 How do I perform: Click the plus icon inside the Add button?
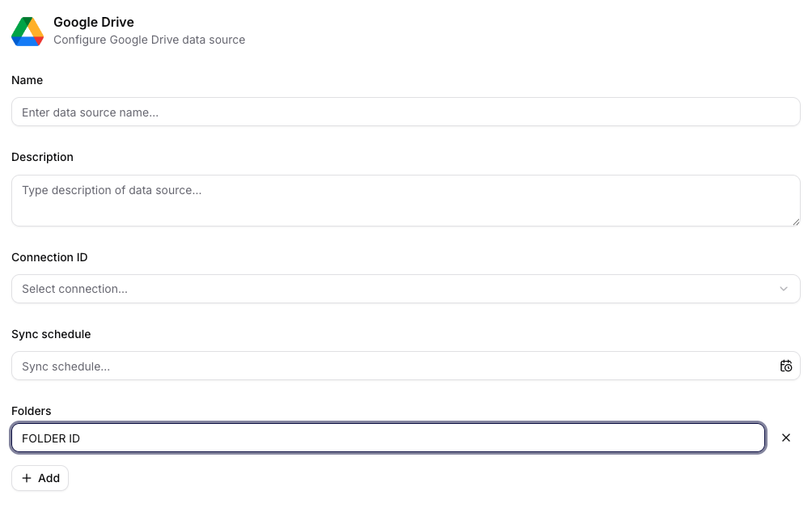(x=28, y=477)
